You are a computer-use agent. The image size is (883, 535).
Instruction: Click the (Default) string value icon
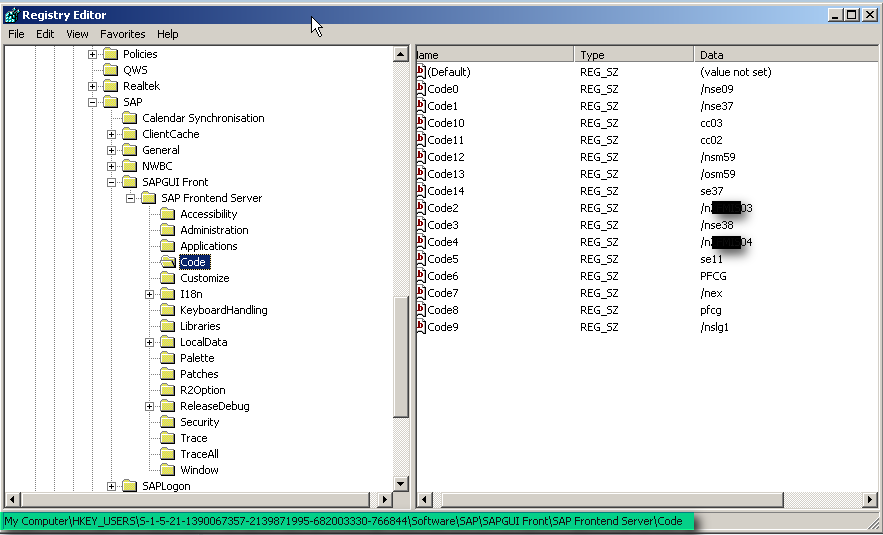pyautogui.click(x=421, y=72)
